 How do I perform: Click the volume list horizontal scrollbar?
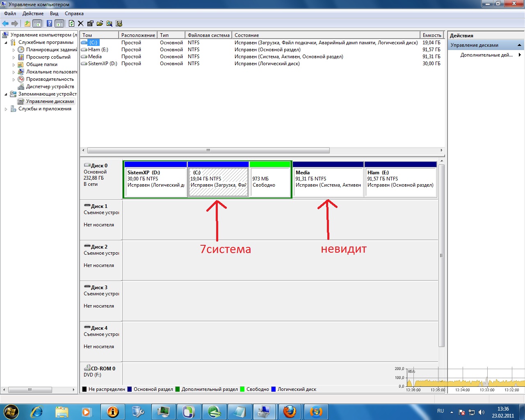pyautogui.click(x=208, y=151)
